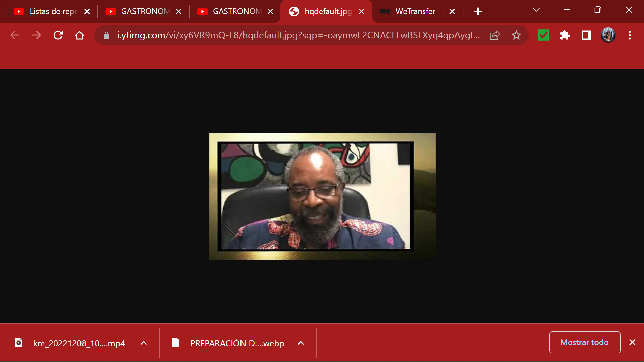Go to the home page
Image resolution: width=644 pixels, height=362 pixels.
79,35
